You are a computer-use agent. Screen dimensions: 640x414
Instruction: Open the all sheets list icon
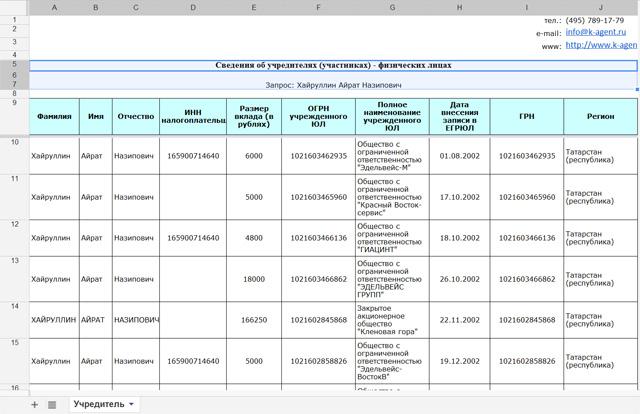pyautogui.click(x=52, y=404)
